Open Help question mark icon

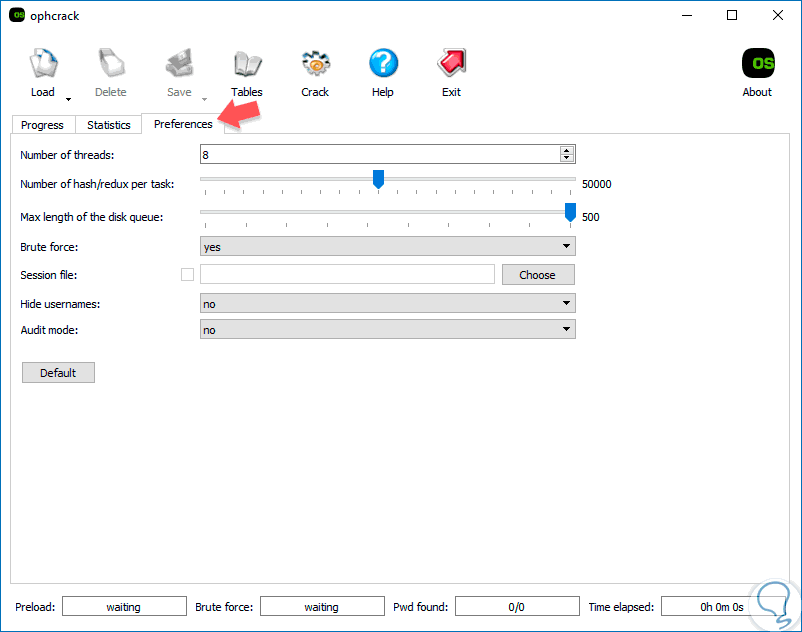[x=383, y=63]
